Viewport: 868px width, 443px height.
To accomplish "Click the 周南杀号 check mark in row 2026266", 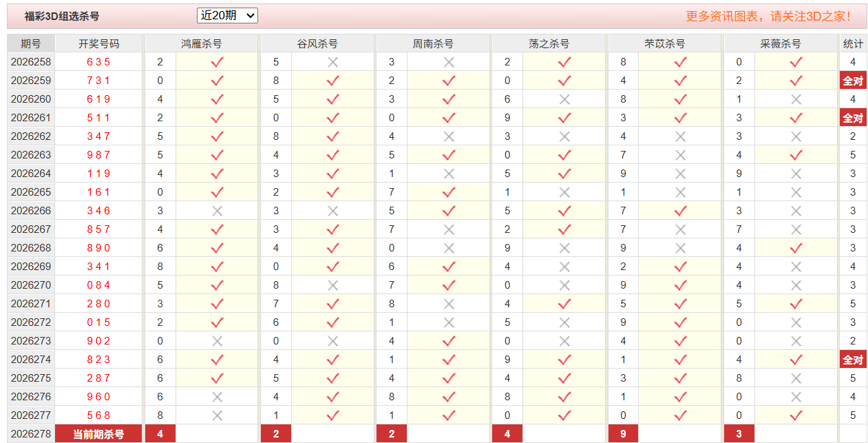I will coord(449,211).
